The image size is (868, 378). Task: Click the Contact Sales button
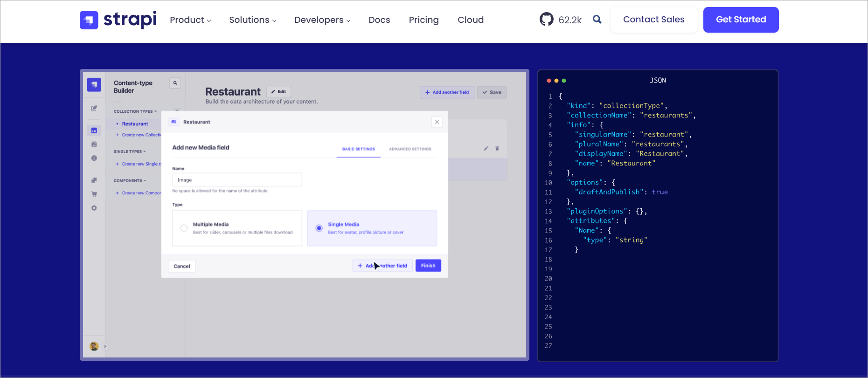tap(654, 20)
